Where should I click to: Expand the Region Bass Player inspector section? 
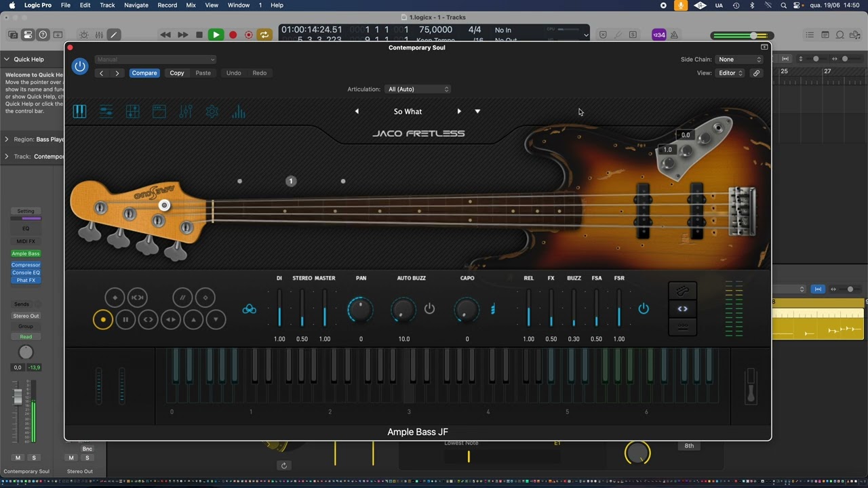coord(7,140)
